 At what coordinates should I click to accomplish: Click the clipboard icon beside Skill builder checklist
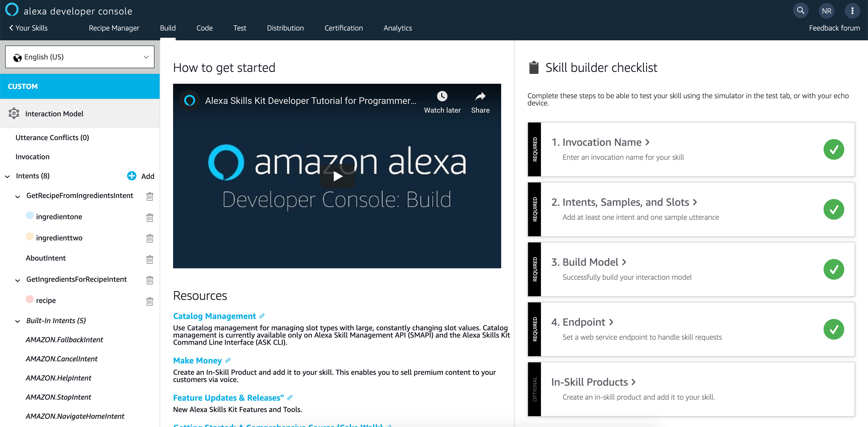point(534,67)
